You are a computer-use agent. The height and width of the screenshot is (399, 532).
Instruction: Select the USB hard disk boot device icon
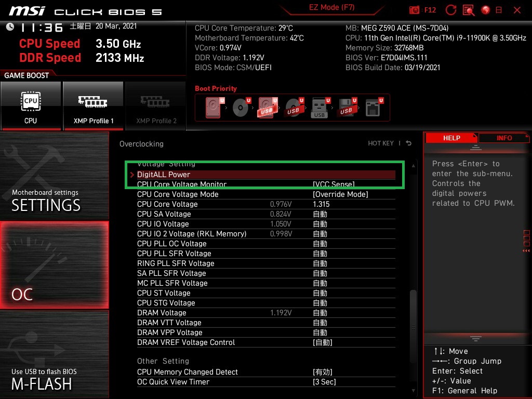[268, 107]
